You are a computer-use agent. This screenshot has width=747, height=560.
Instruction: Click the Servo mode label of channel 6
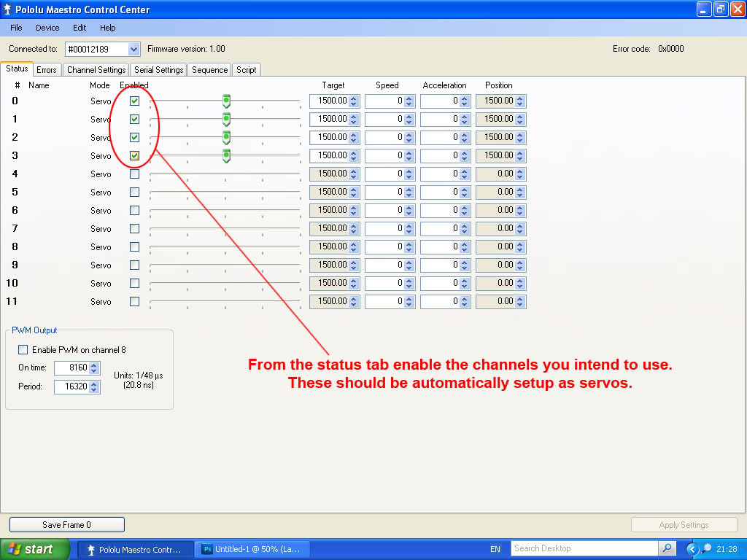[101, 211]
